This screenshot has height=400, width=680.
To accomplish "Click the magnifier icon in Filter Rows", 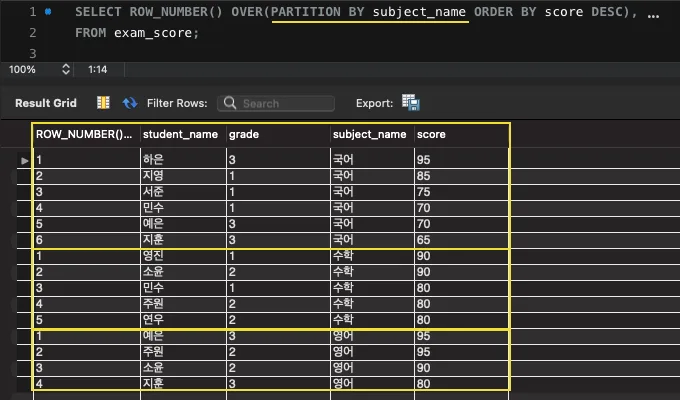I will 230,103.
